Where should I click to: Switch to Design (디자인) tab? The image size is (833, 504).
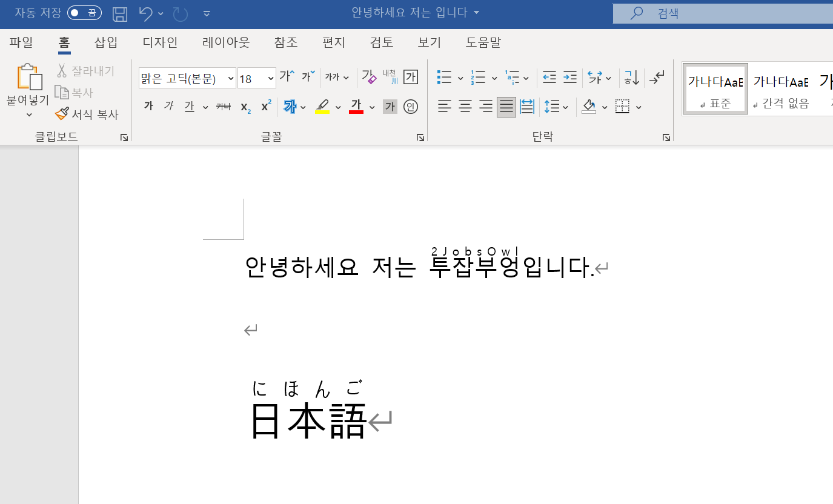tap(160, 42)
